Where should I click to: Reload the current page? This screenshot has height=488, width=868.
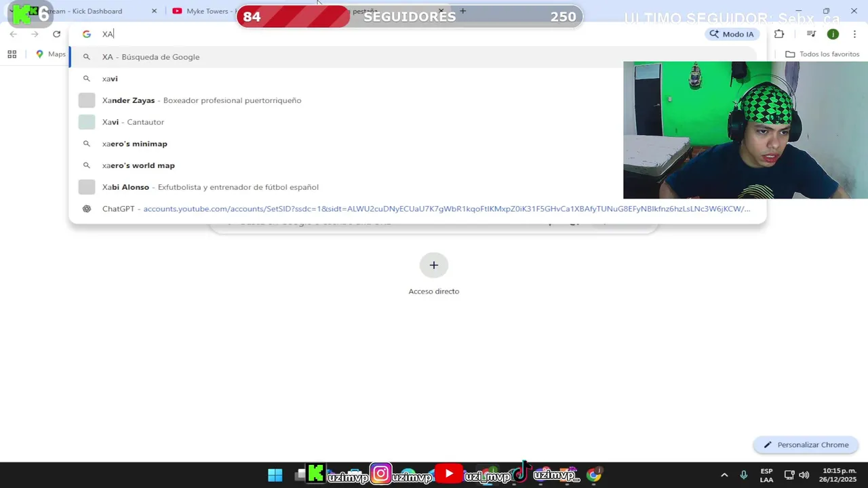(x=56, y=34)
